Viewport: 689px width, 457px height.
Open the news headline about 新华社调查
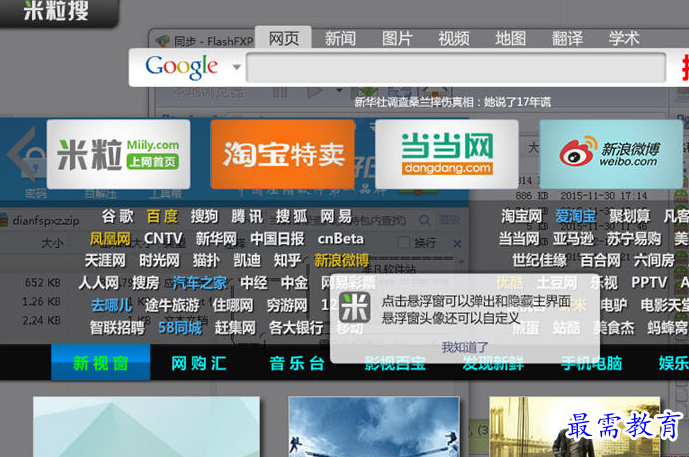[452, 102]
